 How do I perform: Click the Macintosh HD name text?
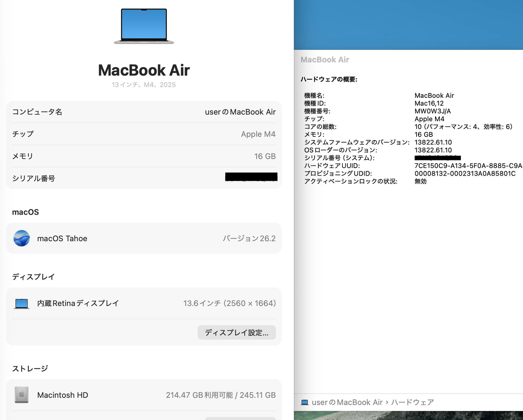click(x=63, y=395)
